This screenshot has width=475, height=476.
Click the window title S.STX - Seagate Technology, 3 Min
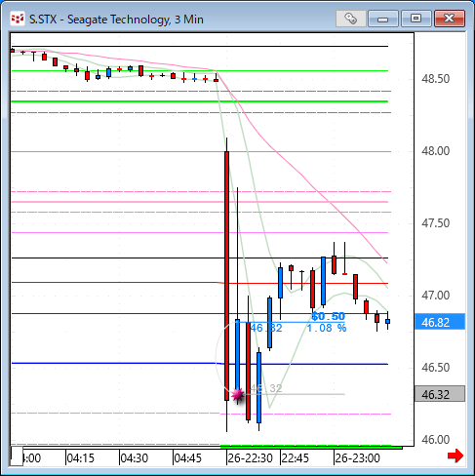tap(116, 20)
